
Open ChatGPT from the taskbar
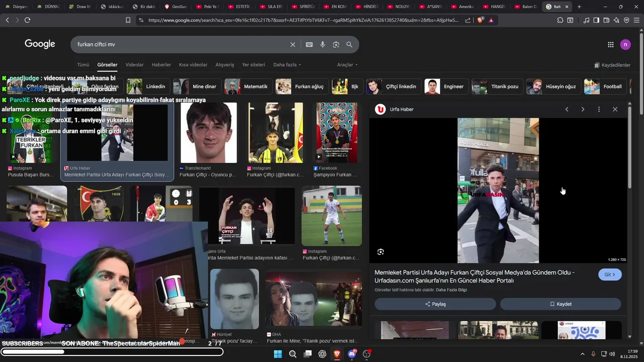(x=323, y=354)
